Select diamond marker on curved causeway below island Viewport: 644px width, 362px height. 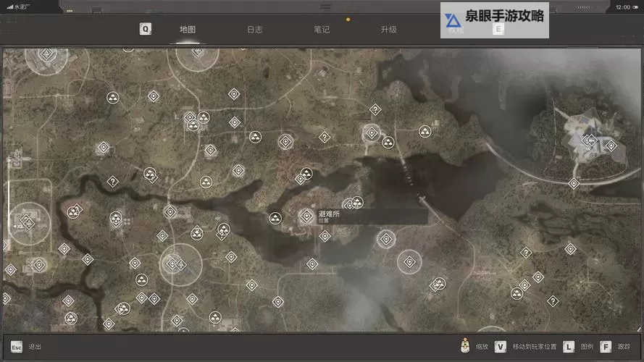click(x=573, y=183)
